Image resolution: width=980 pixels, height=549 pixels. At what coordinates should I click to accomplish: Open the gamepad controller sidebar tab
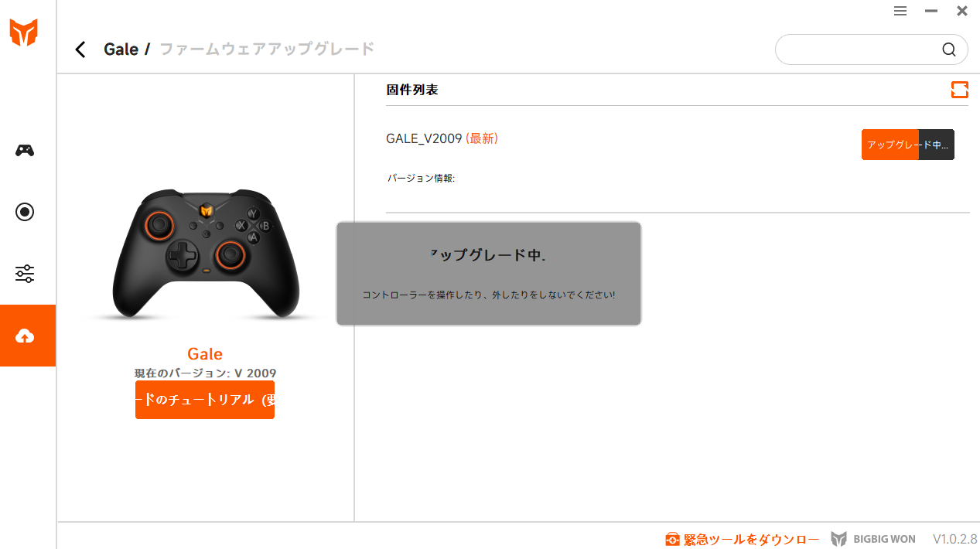pos(25,150)
